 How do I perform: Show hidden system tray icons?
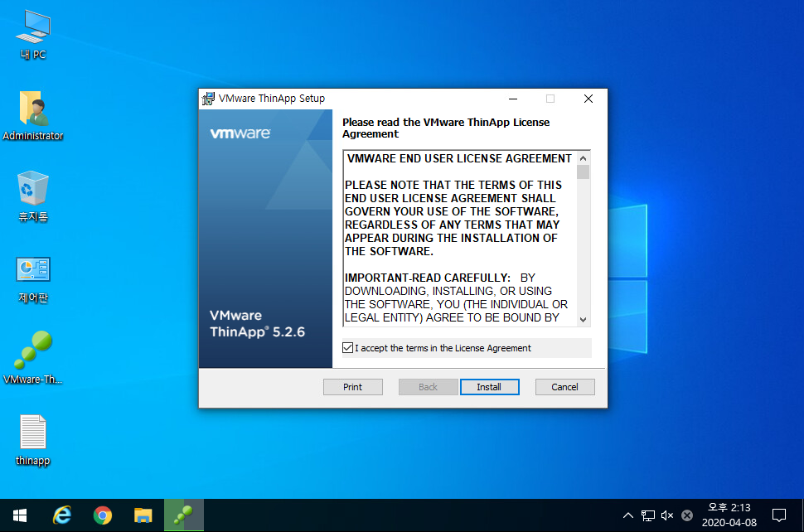(627, 515)
